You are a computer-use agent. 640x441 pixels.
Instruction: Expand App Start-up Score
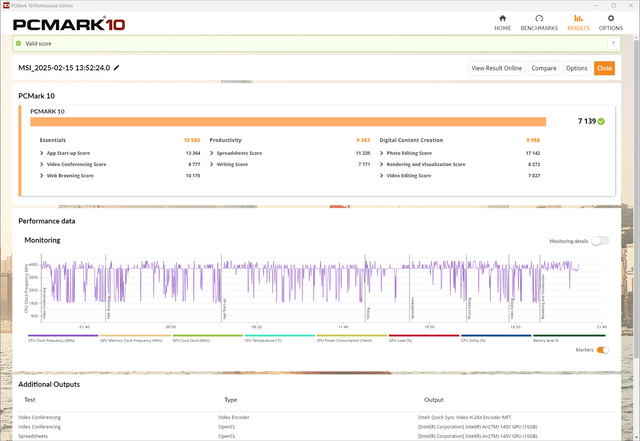pos(42,153)
